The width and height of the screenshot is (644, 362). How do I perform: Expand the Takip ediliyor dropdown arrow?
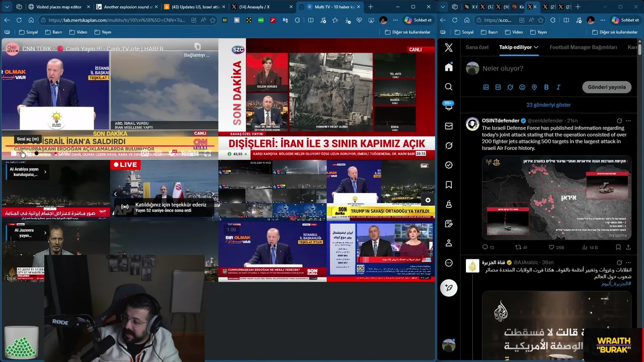click(536, 47)
